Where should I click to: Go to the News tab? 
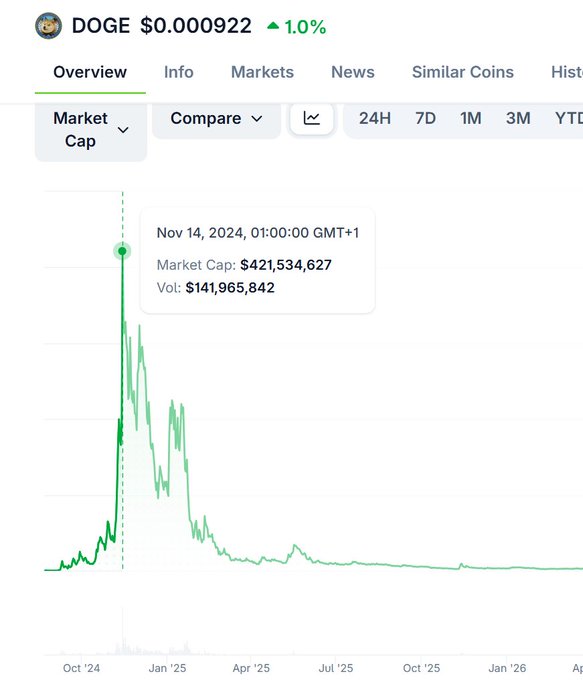point(353,72)
